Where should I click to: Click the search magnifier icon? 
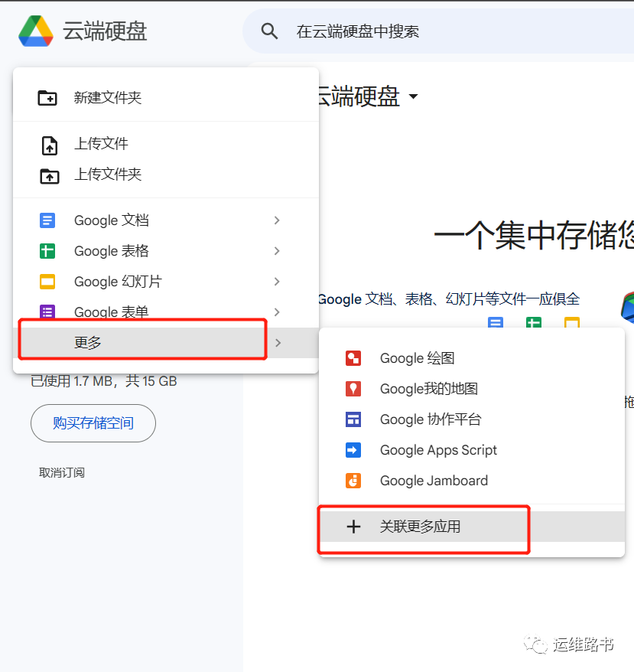pos(269,31)
